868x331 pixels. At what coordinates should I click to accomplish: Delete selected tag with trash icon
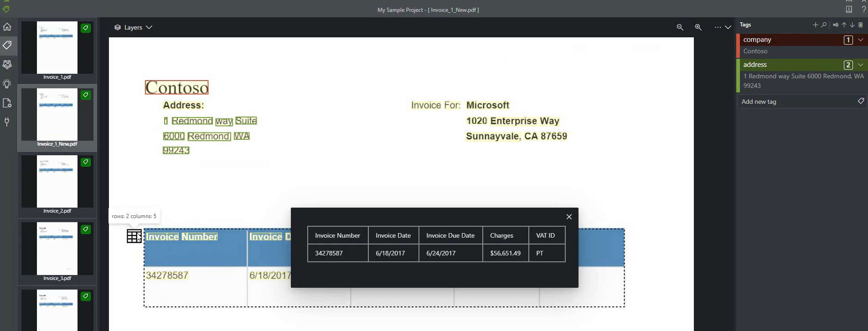861,25
